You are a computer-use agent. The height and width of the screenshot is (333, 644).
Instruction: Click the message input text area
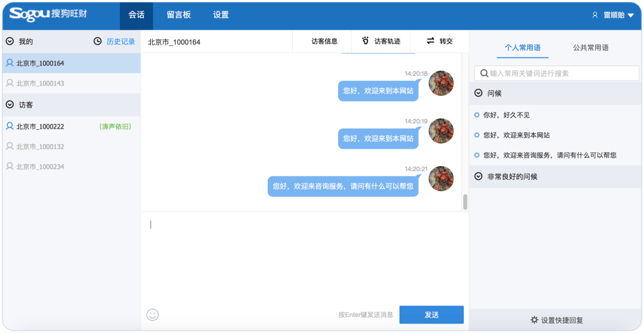click(x=304, y=256)
